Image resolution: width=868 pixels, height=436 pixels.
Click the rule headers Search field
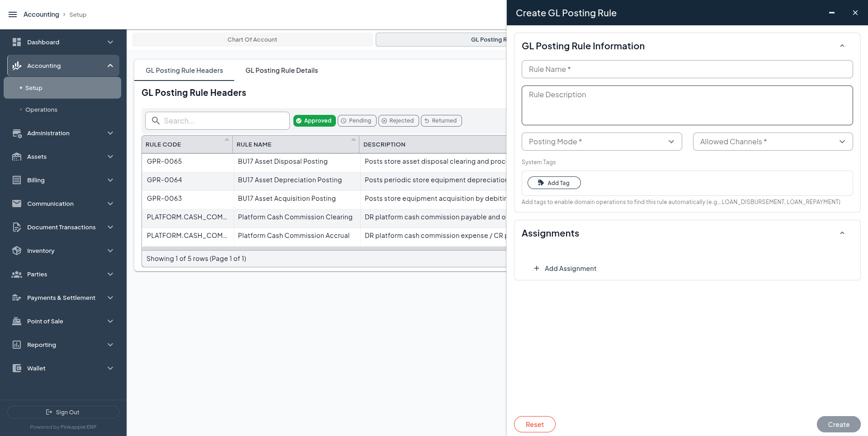(x=217, y=121)
